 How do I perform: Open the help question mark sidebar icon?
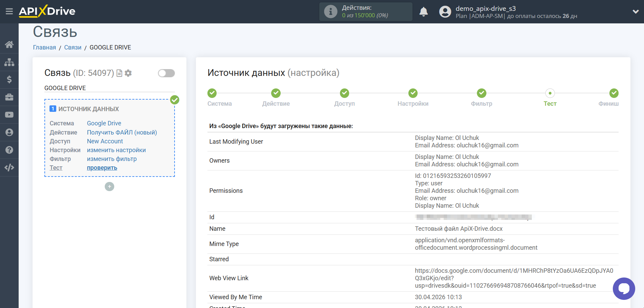[x=9, y=150]
